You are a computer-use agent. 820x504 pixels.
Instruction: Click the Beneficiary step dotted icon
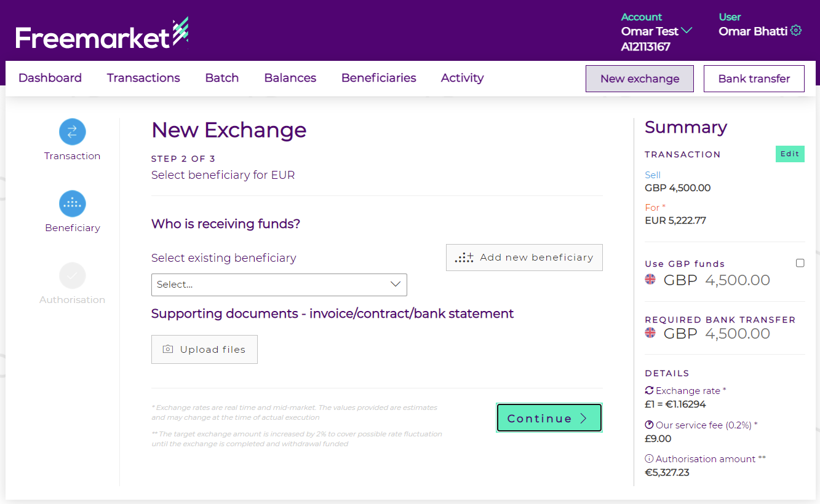(72, 203)
